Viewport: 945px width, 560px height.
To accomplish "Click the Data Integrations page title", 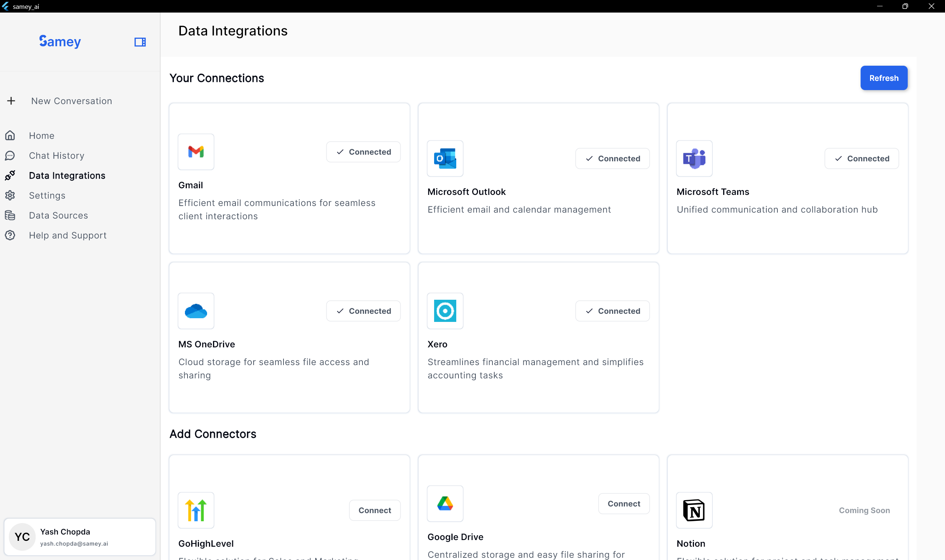I will (x=233, y=31).
